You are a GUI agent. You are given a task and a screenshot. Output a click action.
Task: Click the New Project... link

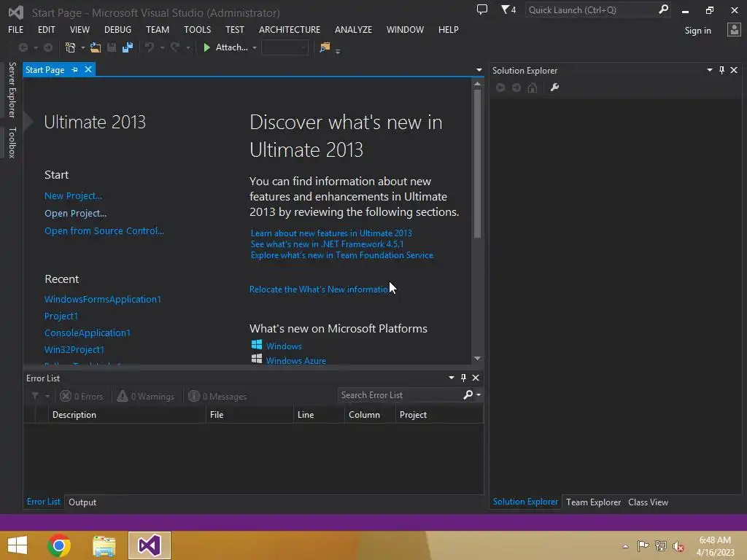tap(73, 195)
